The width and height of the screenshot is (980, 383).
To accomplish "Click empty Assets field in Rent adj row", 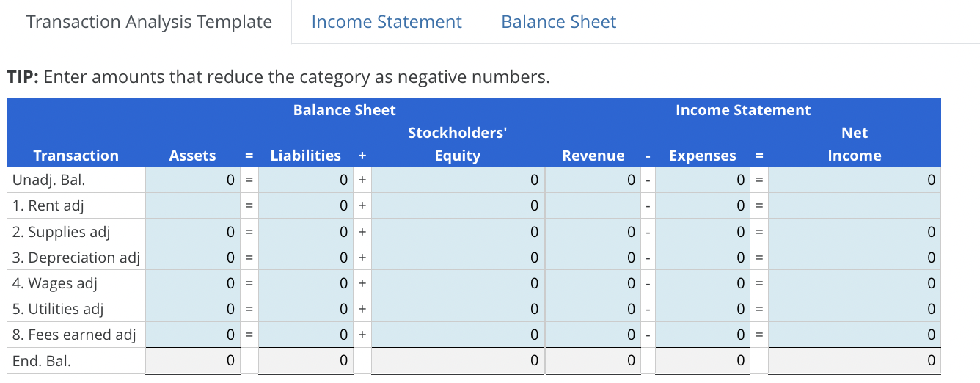I will click(193, 206).
